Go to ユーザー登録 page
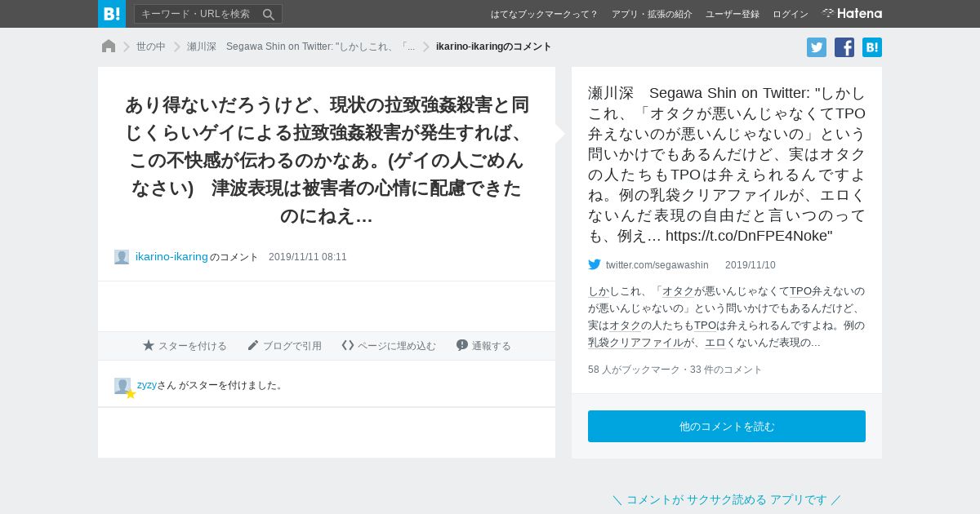This screenshot has width=980, height=514. pos(733,14)
